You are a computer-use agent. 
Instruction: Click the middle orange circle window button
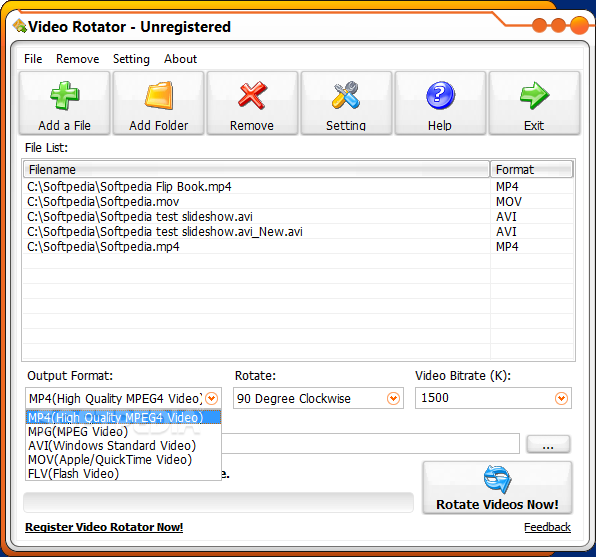click(558, 25)
